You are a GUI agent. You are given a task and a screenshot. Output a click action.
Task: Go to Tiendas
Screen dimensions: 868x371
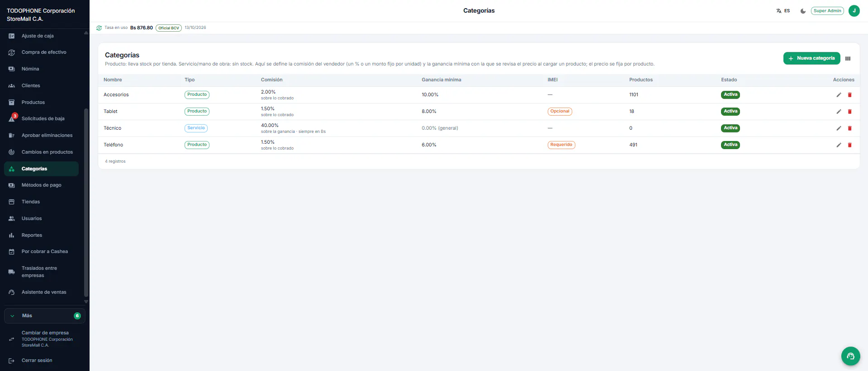pos(42,202)
